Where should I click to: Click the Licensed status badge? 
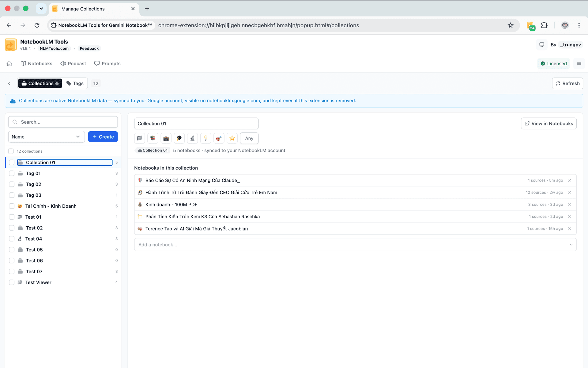pyautogui.click(x=554, y=63)
